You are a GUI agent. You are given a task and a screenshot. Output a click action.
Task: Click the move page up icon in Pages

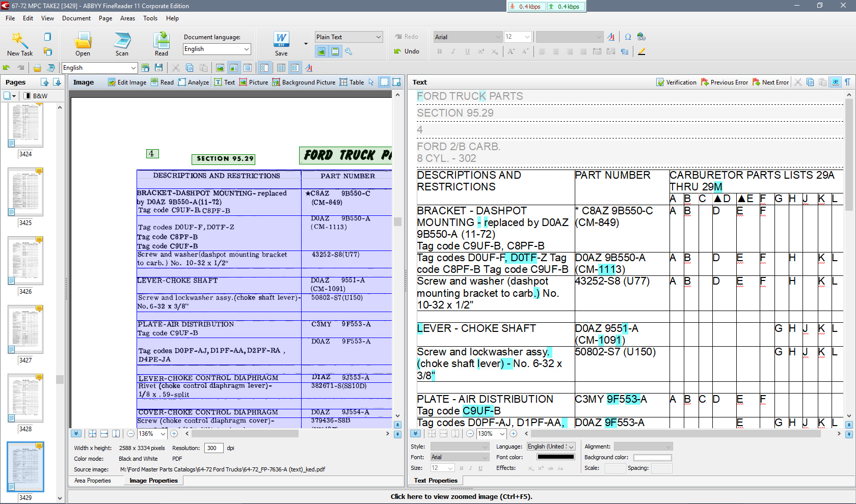45,82
